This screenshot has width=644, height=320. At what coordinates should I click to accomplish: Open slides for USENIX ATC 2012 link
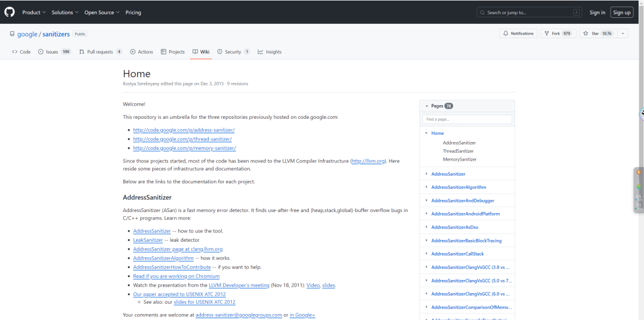205,302
